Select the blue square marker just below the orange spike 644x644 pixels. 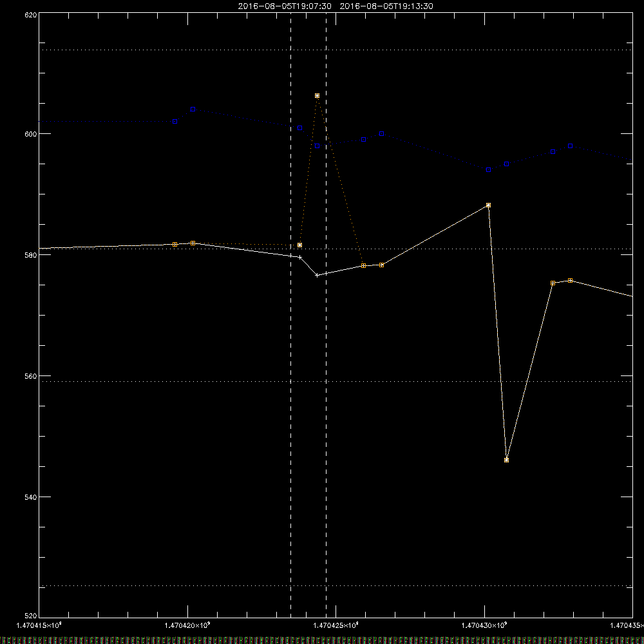click(x=317, y=146)
